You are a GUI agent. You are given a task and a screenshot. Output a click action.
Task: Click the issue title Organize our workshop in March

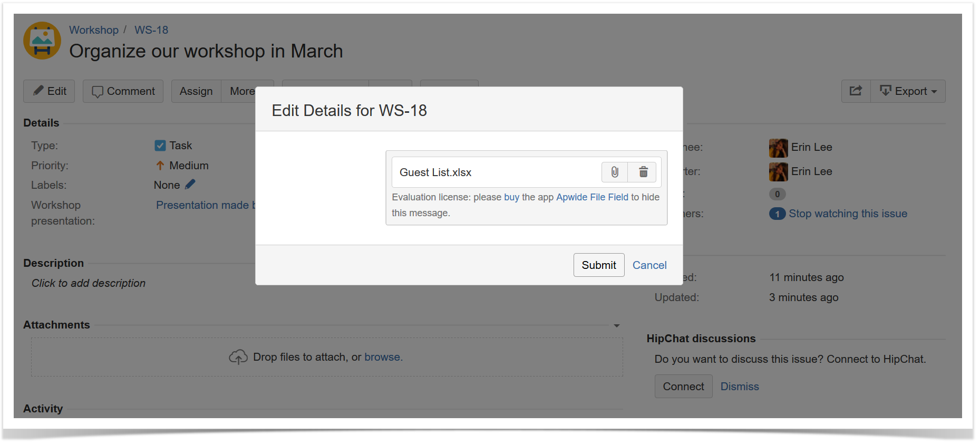(206, 51)
